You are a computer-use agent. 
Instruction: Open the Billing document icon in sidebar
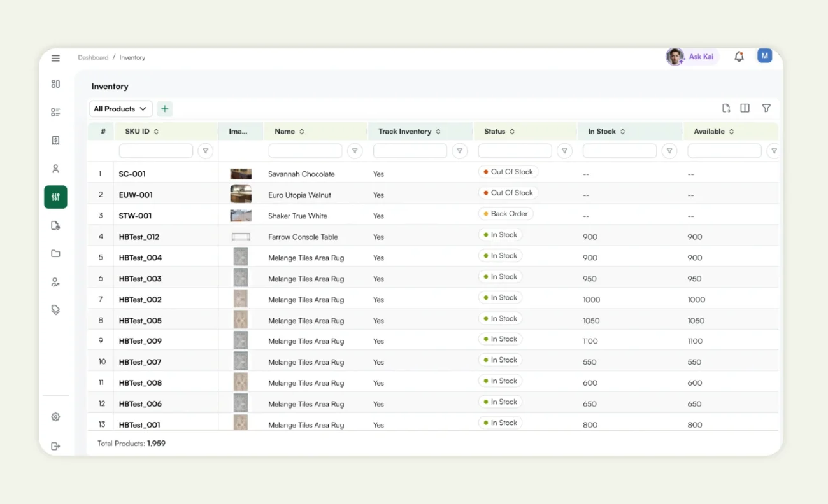55,139
